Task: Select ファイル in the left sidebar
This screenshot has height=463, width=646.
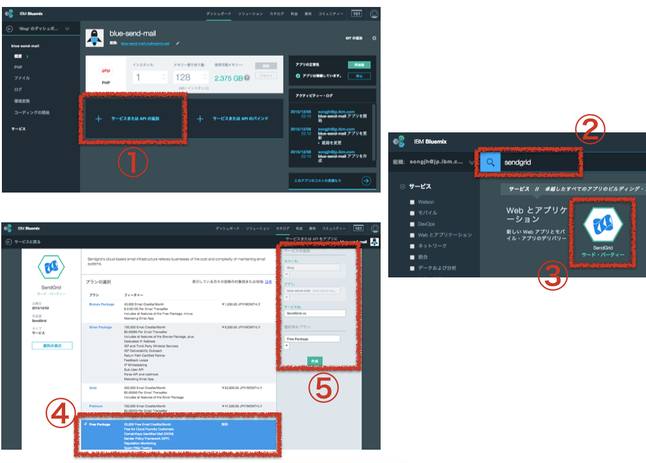Action: point(22,78)
